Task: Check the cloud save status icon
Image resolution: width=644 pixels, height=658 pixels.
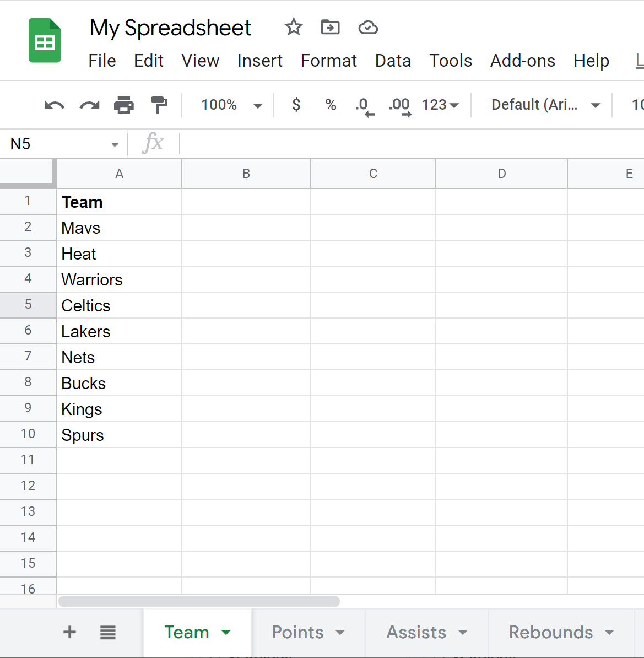Action: (x=368, y=27)
